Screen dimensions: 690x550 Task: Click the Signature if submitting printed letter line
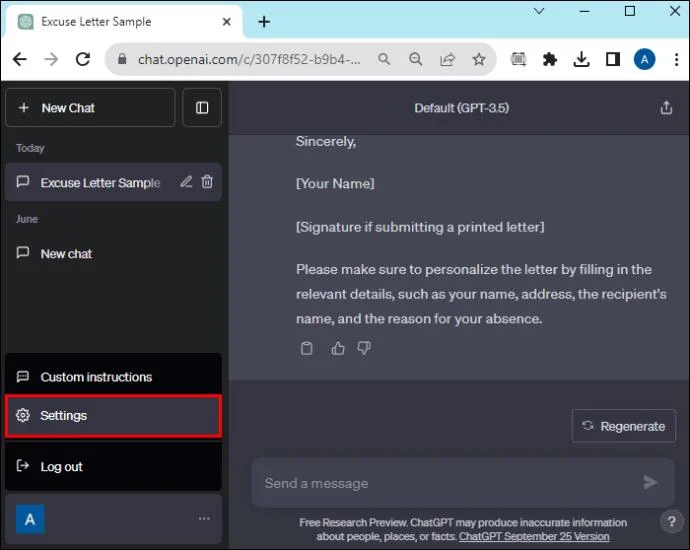click(x=420, y=227)
